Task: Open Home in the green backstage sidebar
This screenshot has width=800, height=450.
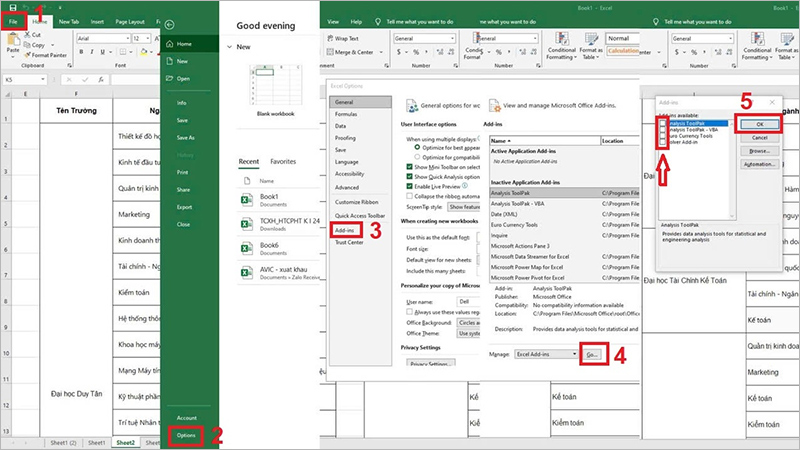Action: (189, 44)
